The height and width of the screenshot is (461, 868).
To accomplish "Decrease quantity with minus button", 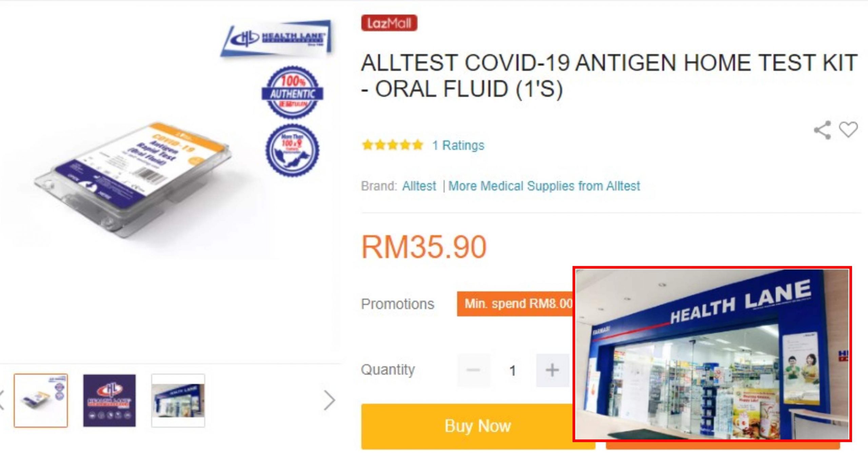I will 474,370.
